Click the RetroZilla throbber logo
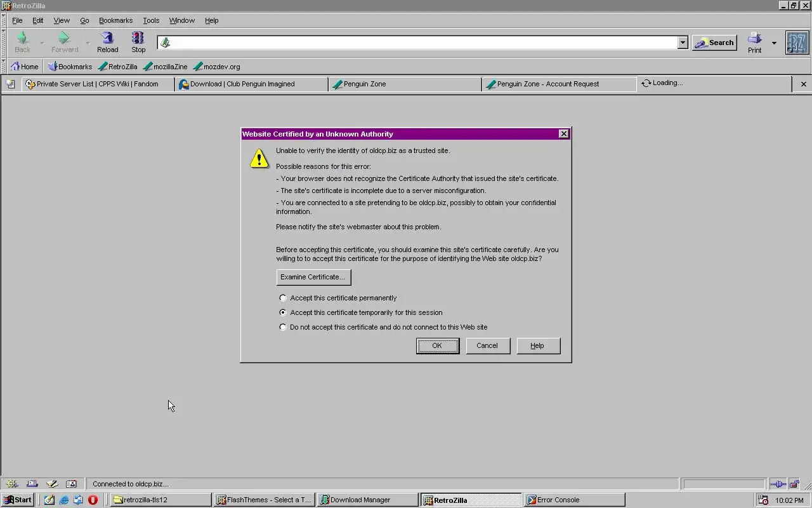Image resolution: width=812 pixels, height=508 pixels. click(797, 43)
